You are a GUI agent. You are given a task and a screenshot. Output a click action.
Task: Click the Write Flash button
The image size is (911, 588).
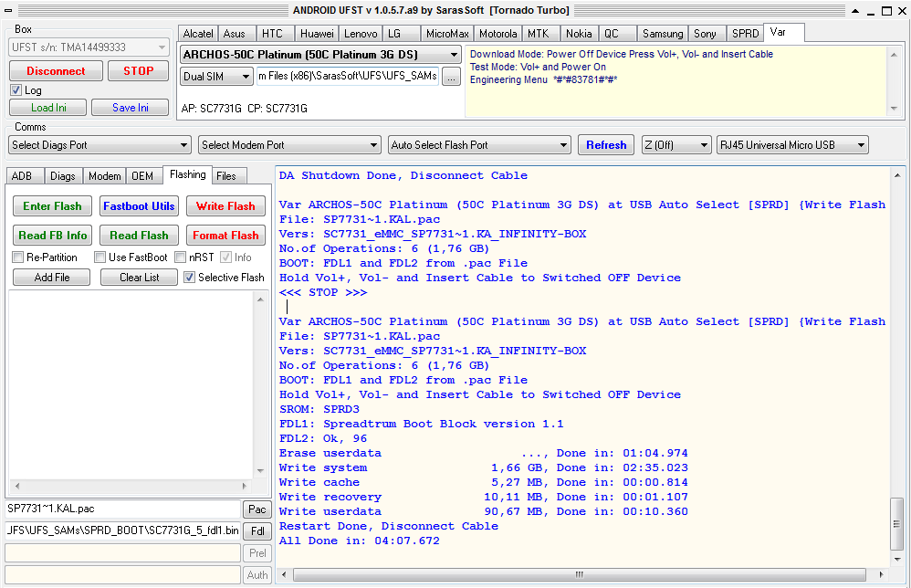coord(225,206)
